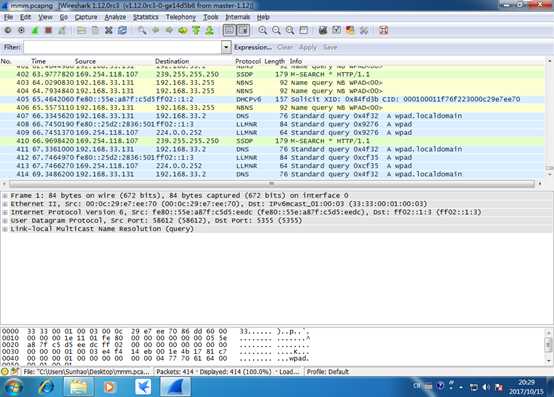554x397 pixels.
Task: Click the Save filter button
Action: 330,47
